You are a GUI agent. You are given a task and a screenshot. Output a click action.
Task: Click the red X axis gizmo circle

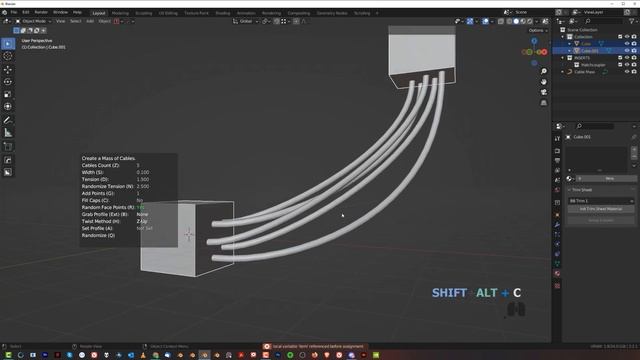544,52
